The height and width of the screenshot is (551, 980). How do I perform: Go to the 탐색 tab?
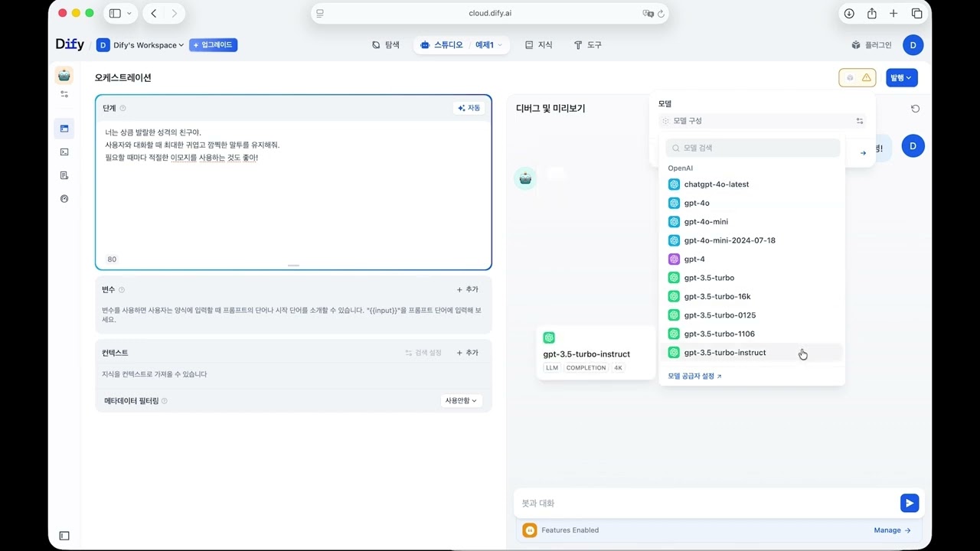(386, 45)
